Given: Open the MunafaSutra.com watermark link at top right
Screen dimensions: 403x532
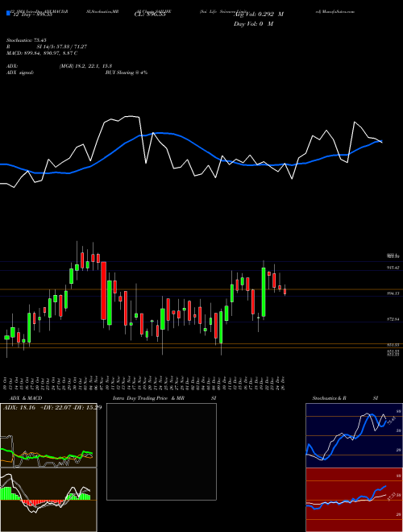Looking at the screenshot, I should click(334, 11).
